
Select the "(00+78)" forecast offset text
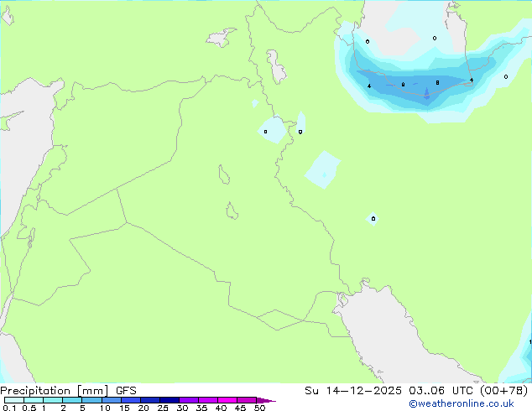click(504, 391)
